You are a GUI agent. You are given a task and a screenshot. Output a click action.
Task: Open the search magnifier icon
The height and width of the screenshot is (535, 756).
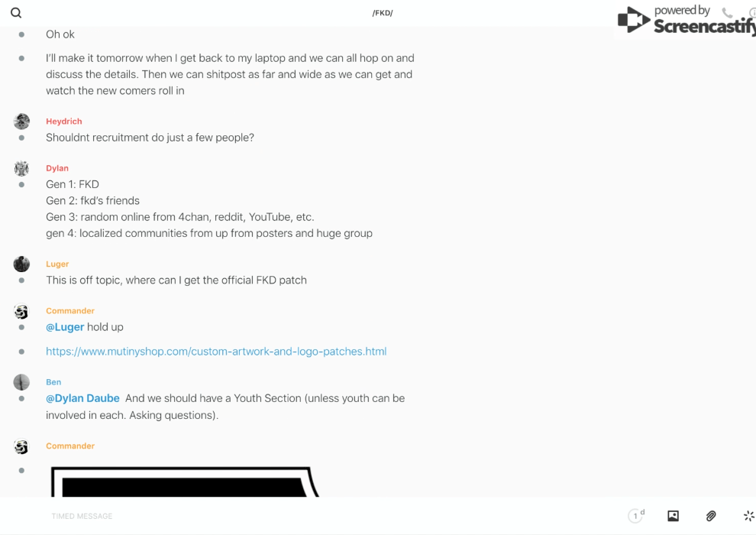point(16,12)
